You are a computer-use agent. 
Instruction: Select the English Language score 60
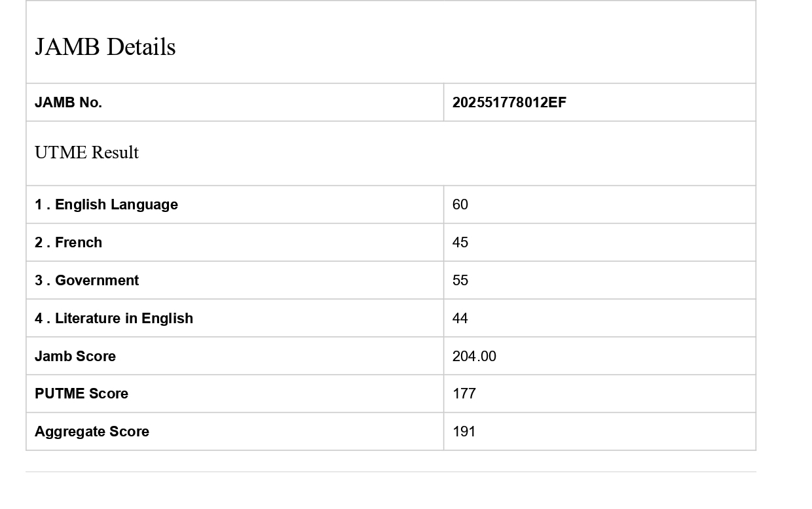tap(460, 205)
